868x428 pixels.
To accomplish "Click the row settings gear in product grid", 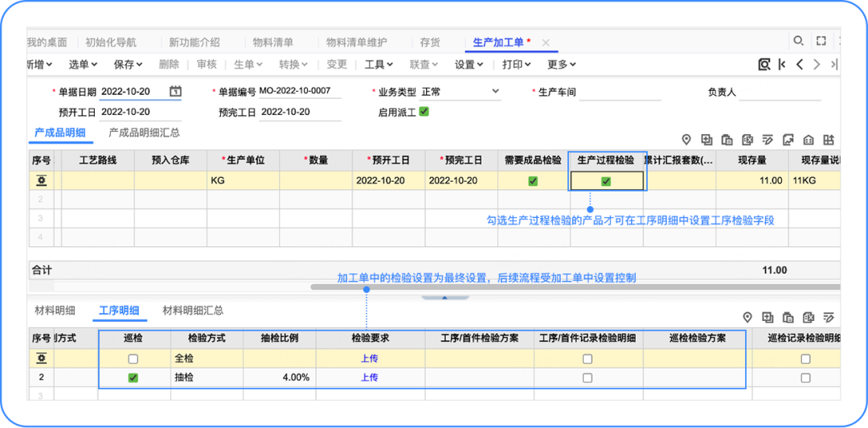I will click(x=41, y=181).
